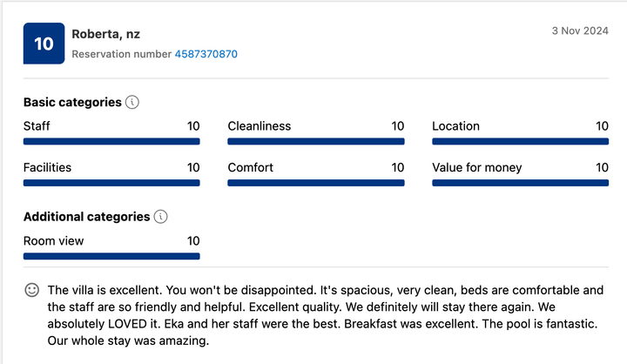Click the info icon beside Additional categories
The width and height of the screenshot is (627, 364).
click(160, 217)
